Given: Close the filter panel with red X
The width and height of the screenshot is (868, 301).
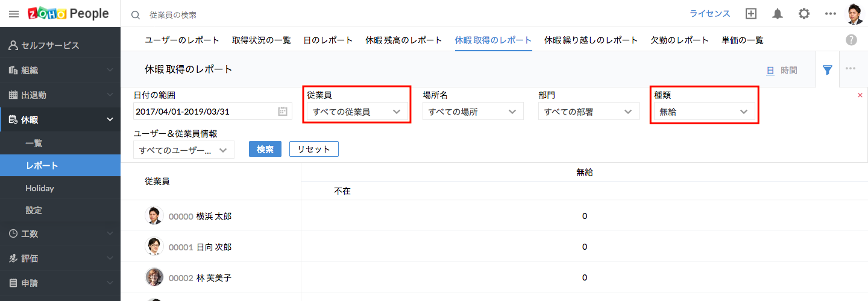Looking at the screenshot, I should [860, 95].
